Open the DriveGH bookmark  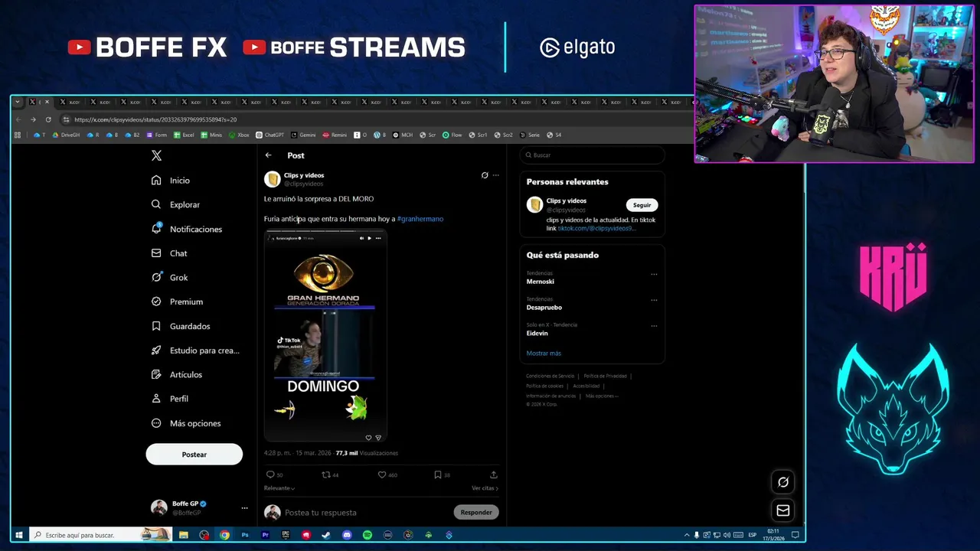66,135
